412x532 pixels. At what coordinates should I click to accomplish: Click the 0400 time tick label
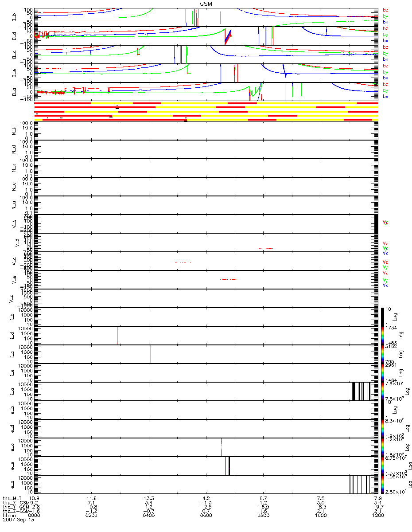tap(149, 516)
